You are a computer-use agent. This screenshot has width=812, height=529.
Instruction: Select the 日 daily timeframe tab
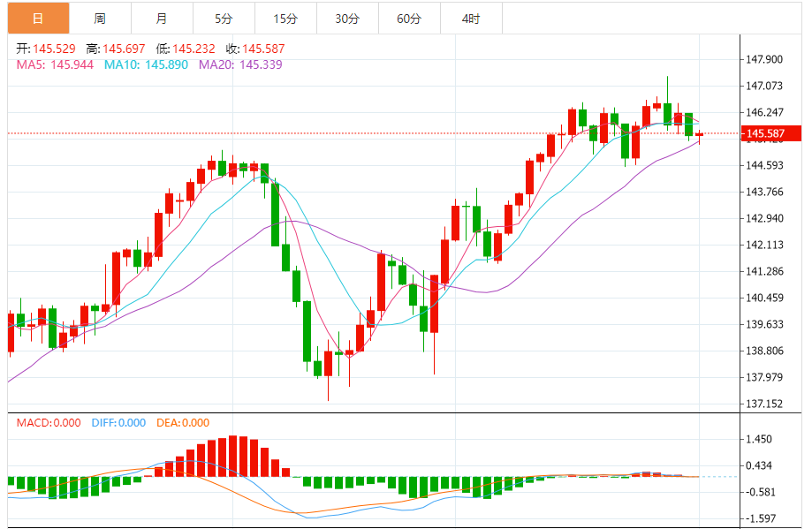pos(38,19)
